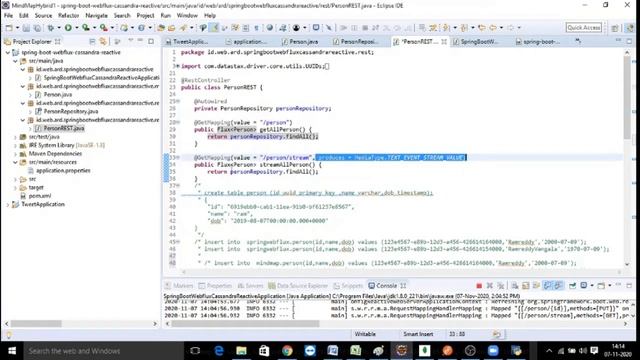The height and width of the screenshot is (360, 640).
Task: Open the Window menu
Action: [x=187, y=16]
